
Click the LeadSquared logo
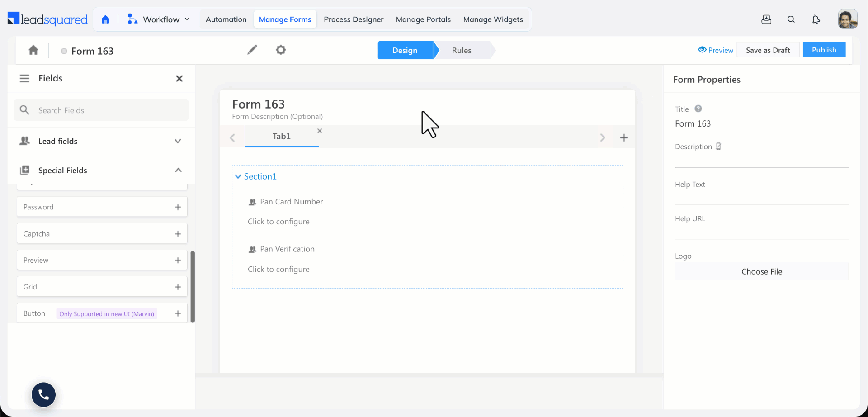[x=47, y=19]
